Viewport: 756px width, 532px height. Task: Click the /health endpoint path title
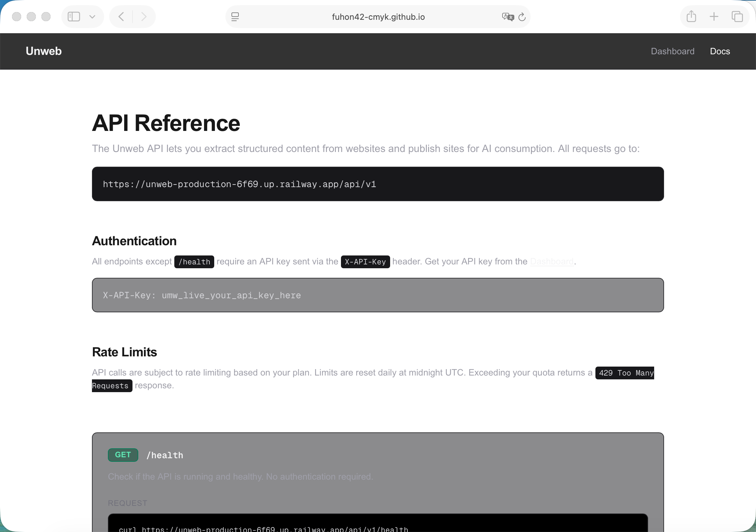[165, 455]
